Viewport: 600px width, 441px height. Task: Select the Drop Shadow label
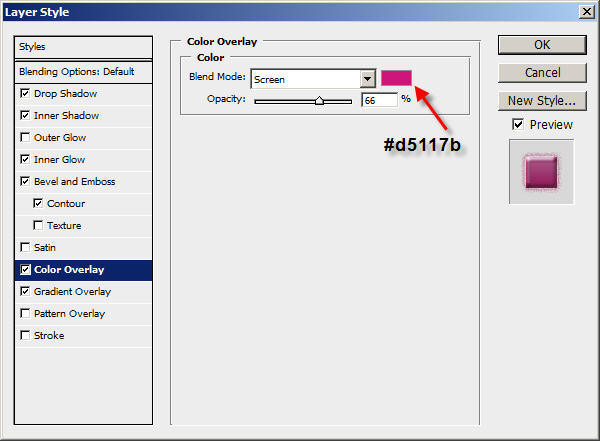65,93
